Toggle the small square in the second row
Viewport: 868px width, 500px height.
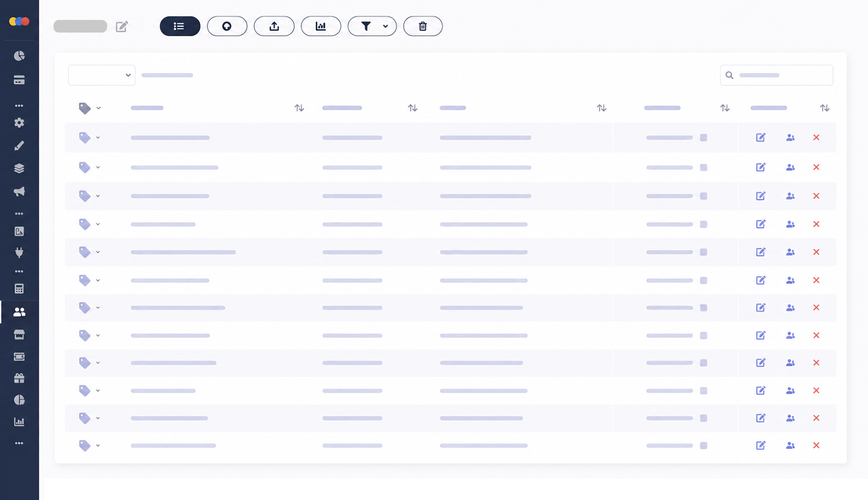click(704, 168)
